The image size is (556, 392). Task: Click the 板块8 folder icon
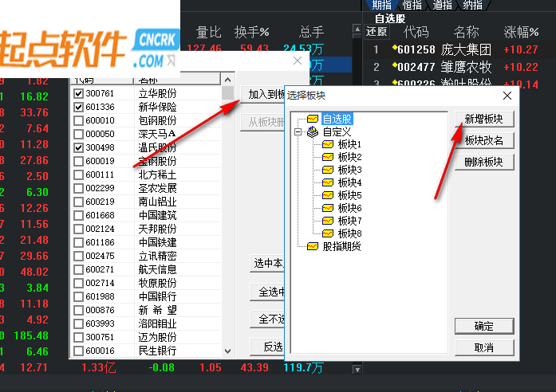(x=328, y=233)
